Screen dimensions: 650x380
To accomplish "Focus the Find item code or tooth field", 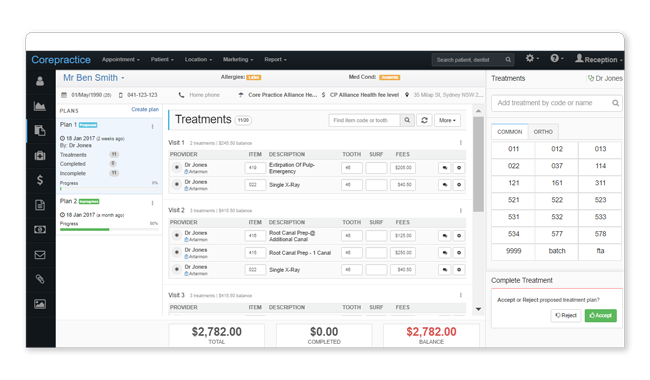I will click(364, 120).
